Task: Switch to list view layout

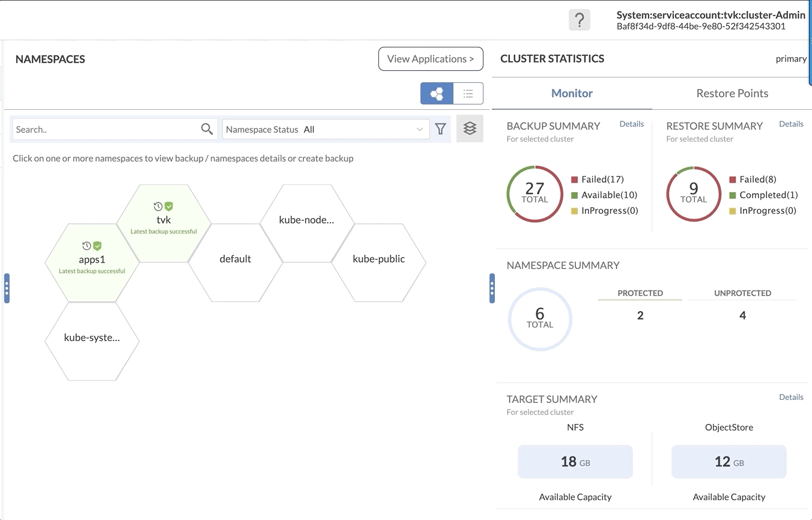Action: [x=468, y=94]
